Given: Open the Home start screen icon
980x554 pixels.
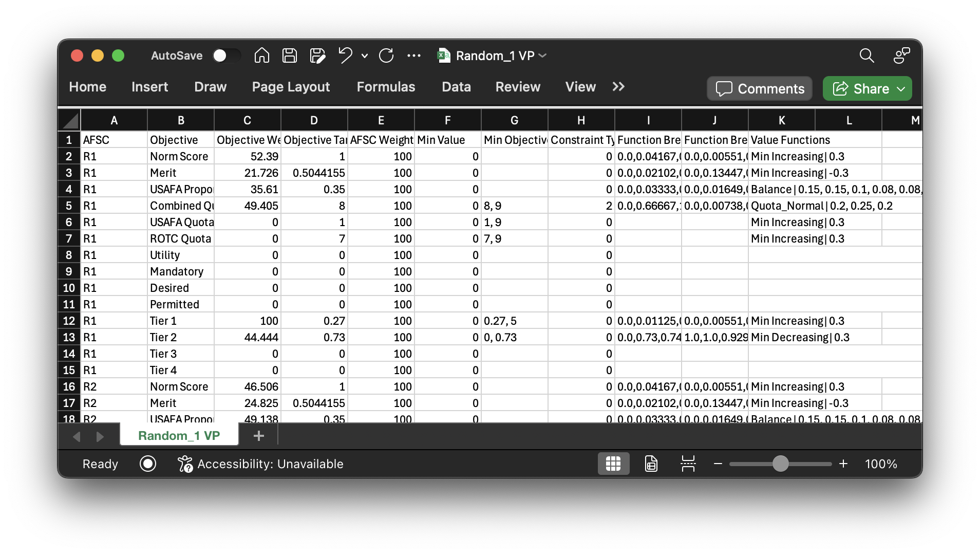Looking at the screenshot, I should pos(261,56).
